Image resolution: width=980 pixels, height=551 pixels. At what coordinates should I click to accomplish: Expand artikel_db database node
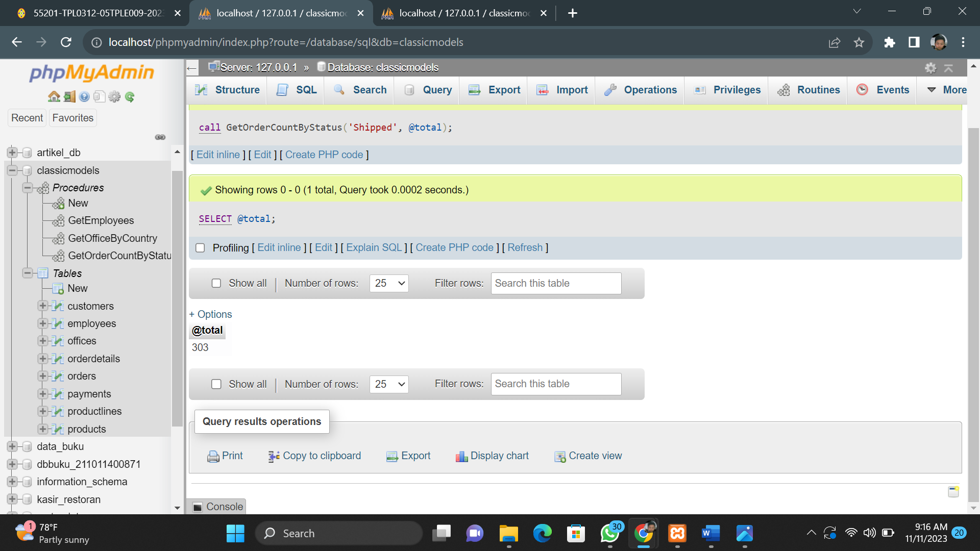[12, 153]
